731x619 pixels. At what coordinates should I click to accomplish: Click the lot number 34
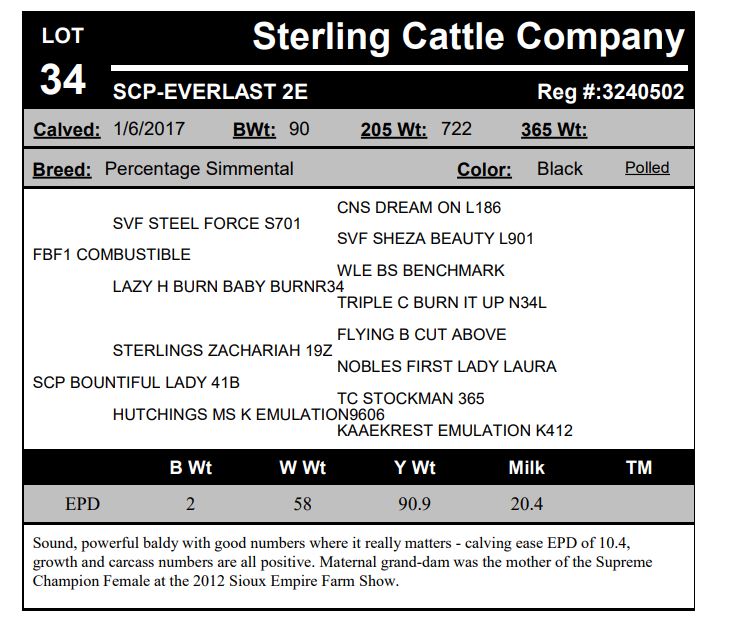62,80
